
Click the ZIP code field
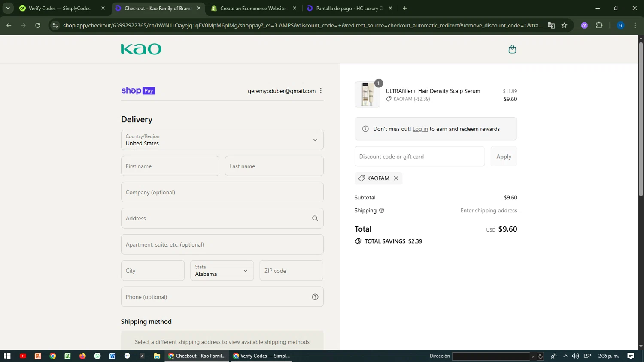[x=291, y=271]
